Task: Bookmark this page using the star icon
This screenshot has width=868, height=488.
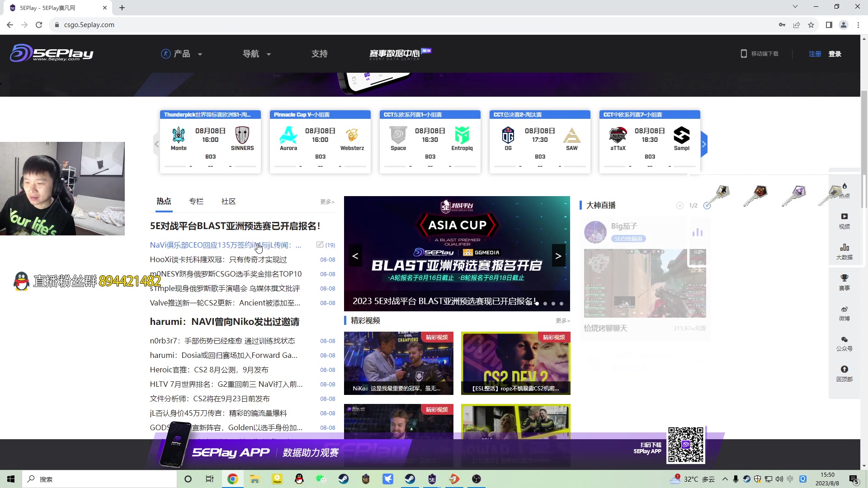Action: tap(811, 25)
